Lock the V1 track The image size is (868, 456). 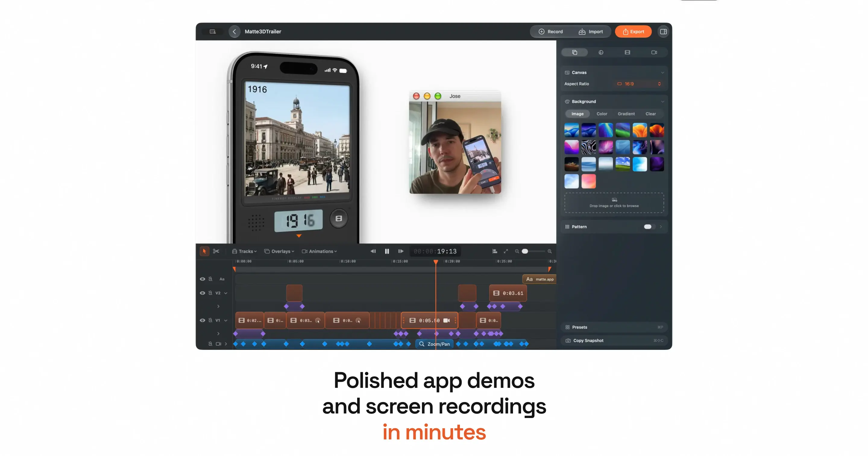point(211,320)
